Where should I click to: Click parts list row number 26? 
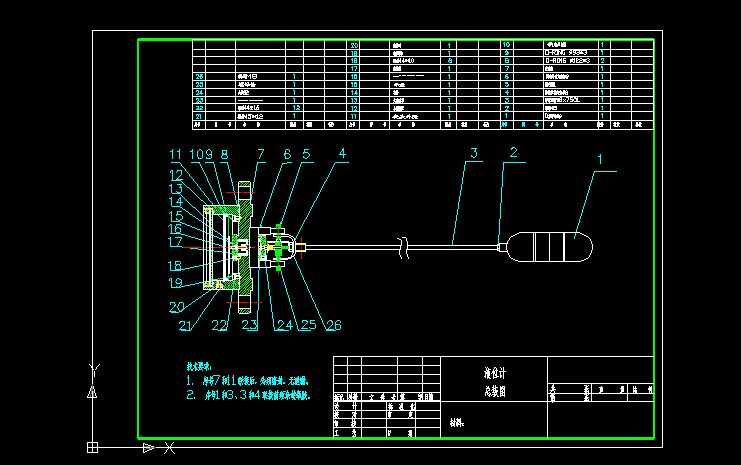[199, 77]
